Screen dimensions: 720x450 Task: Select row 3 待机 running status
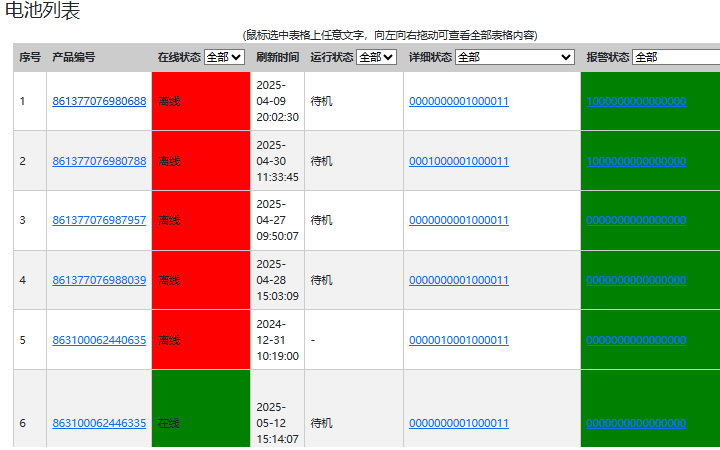click(321, 220)
